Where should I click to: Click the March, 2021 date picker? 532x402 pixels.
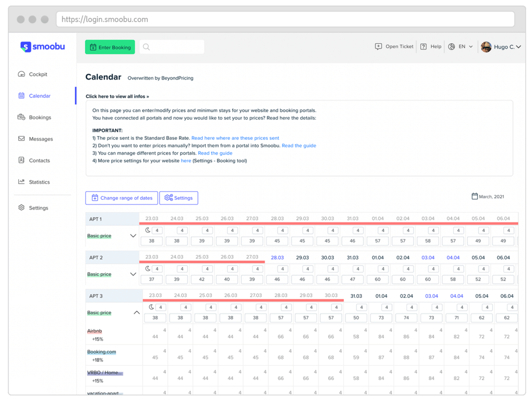pos(488,197)
